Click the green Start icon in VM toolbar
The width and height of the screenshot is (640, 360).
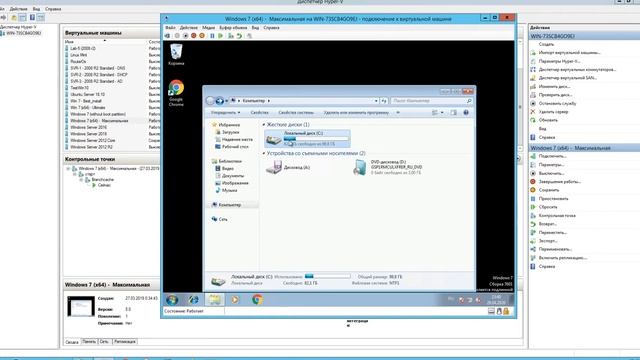(221, 36)
